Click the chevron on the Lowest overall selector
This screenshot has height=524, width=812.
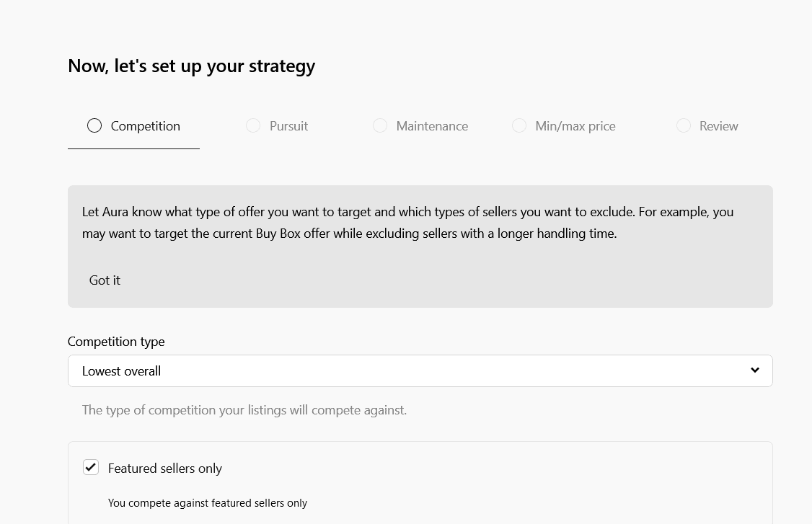coord(755,370)
